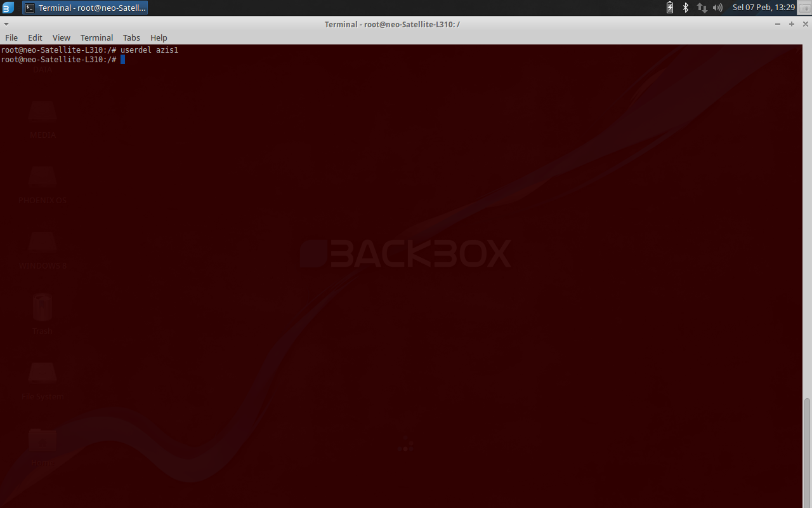Open the network connection tray icon
Screen dimensions: 812x508
click(x=702, y=8)
